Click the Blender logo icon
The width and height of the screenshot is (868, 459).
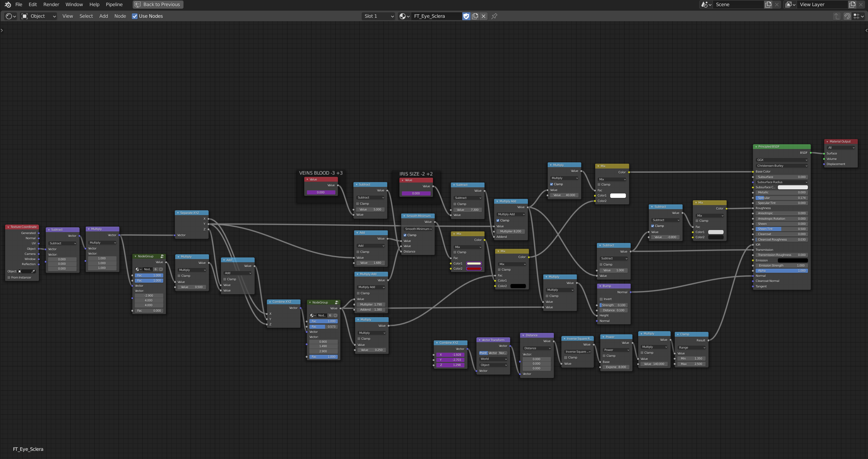point(8,4)
